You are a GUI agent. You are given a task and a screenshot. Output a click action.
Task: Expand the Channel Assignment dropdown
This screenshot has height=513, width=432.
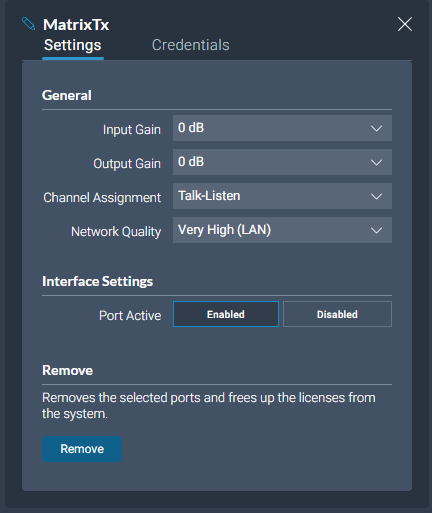coord(282,196)
